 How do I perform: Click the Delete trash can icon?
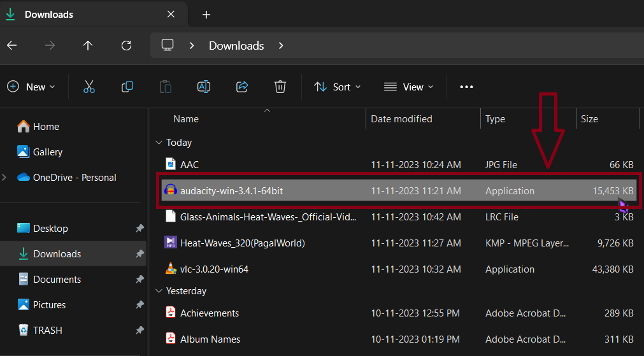(x=280, y=87)
